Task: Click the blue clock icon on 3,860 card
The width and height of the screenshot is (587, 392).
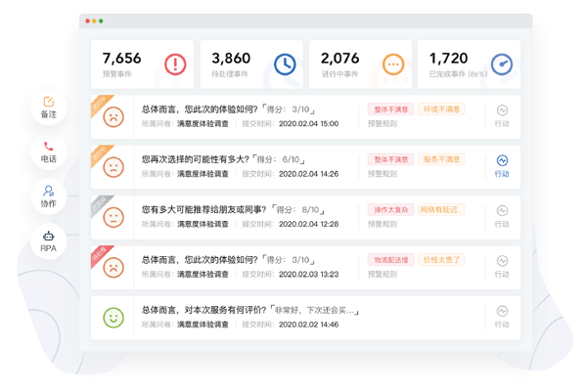Action: [285, 65]
